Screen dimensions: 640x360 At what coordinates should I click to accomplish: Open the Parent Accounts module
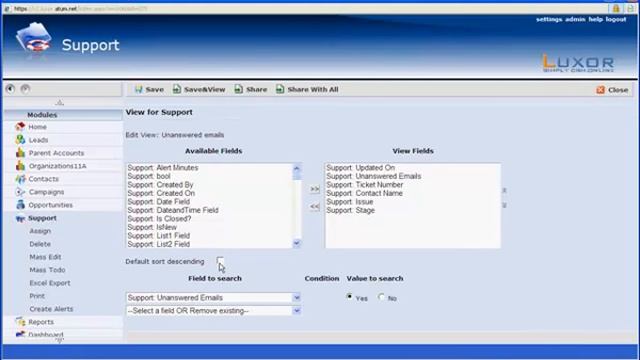pos(56,153)
